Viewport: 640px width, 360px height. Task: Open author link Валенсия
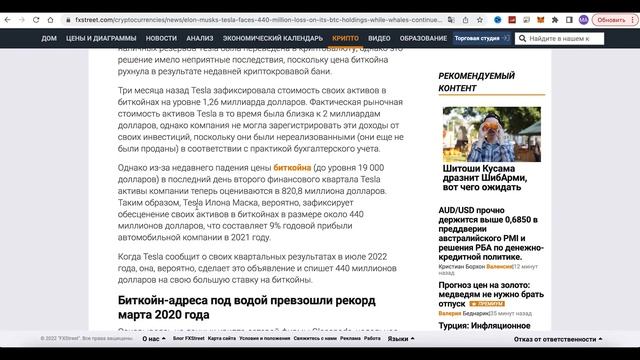pyautogui.click(x=499, y=267)
